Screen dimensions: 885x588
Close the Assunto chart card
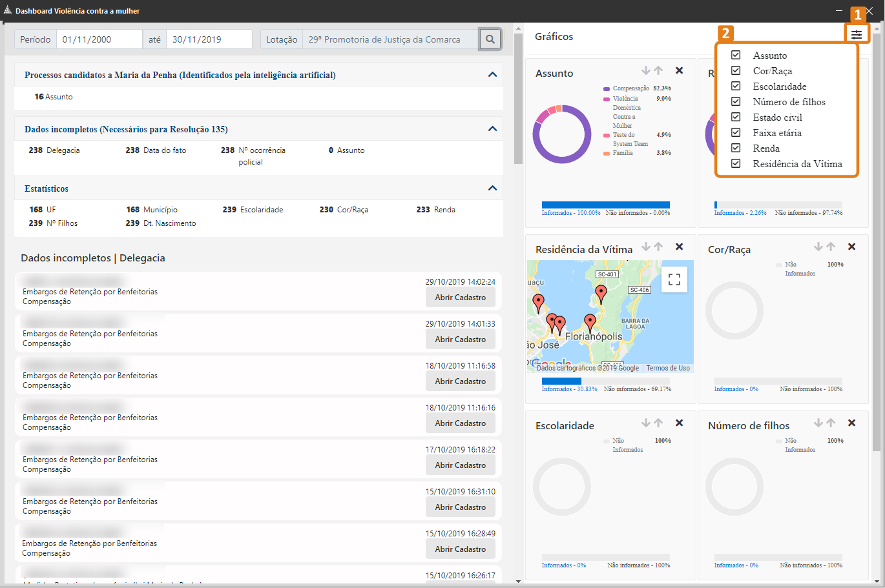680,70
